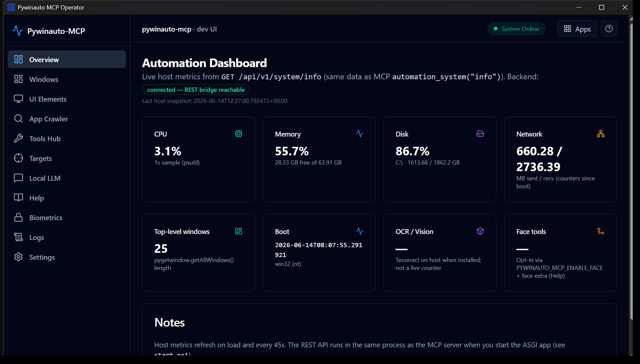Click the Local LLM chat bubble icon
Image resolution: width=640 pixels, height=364 pixels.
point(18,178)
